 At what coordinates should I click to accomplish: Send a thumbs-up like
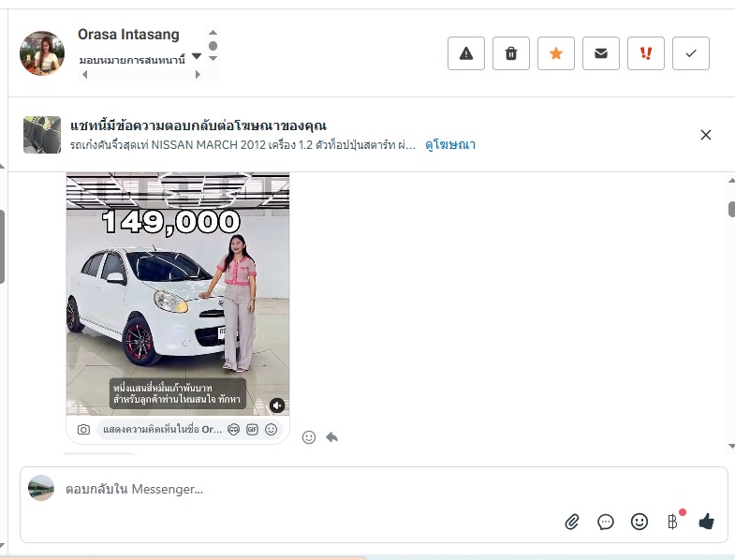pyautogui.click(x=706, y=521)
